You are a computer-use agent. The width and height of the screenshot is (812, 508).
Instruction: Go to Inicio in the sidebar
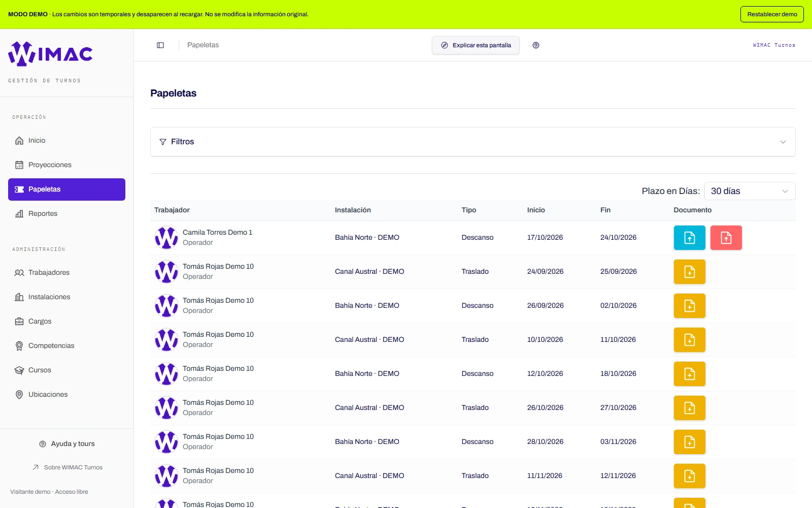(66, 141)
